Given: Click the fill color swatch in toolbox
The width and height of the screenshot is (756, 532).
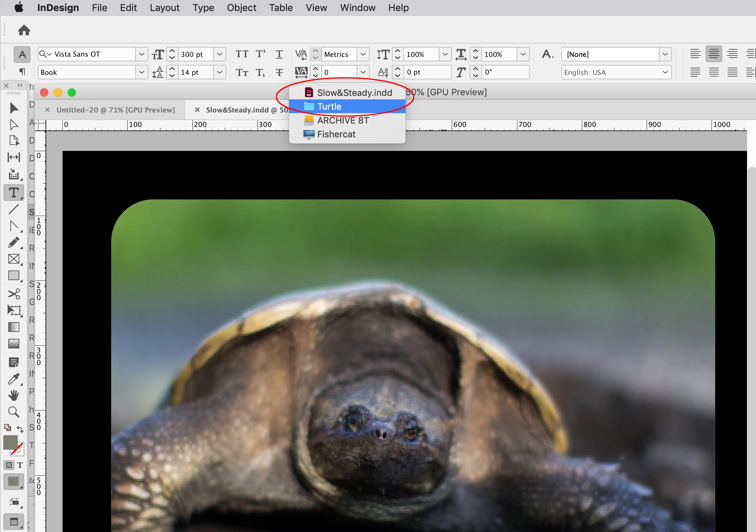Looking at the screenshot, I should tap(10, 442).
